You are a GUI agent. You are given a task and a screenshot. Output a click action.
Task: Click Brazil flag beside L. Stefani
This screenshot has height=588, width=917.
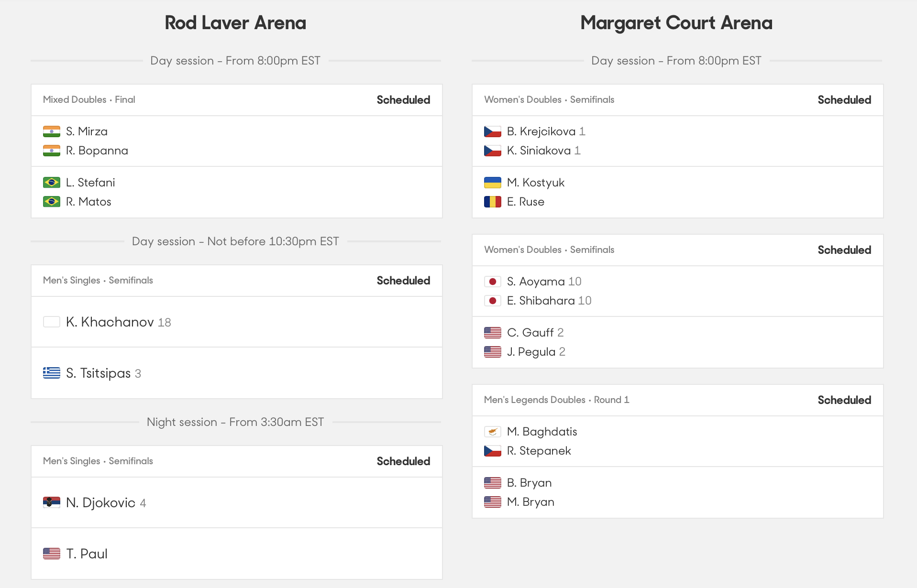pos(52,183)
